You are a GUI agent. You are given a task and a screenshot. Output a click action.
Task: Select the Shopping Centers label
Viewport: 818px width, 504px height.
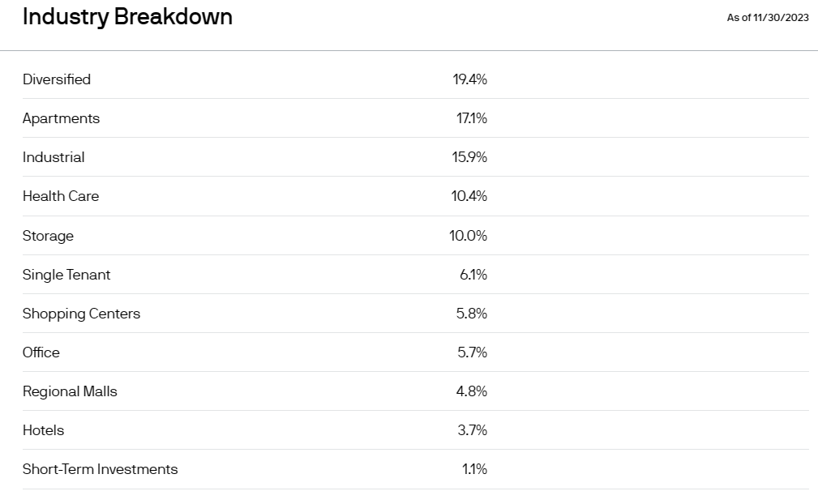(81, 314)
